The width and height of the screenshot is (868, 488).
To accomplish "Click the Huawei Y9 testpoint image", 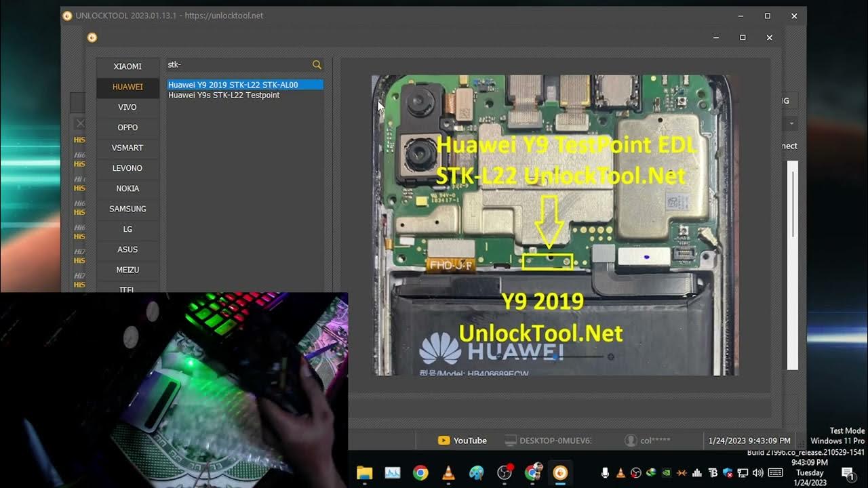I will pos(555,225).
